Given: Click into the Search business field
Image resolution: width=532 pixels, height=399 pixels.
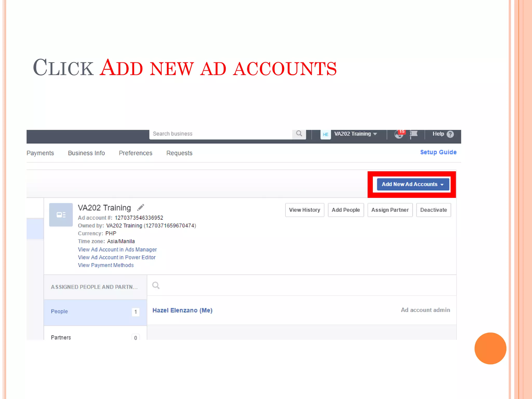Looking at the screenshot, I should pyautogui.click(x=221, y=134).
